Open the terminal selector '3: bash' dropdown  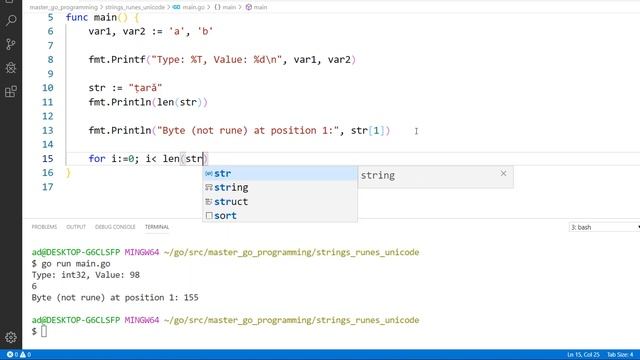(604, 227)
